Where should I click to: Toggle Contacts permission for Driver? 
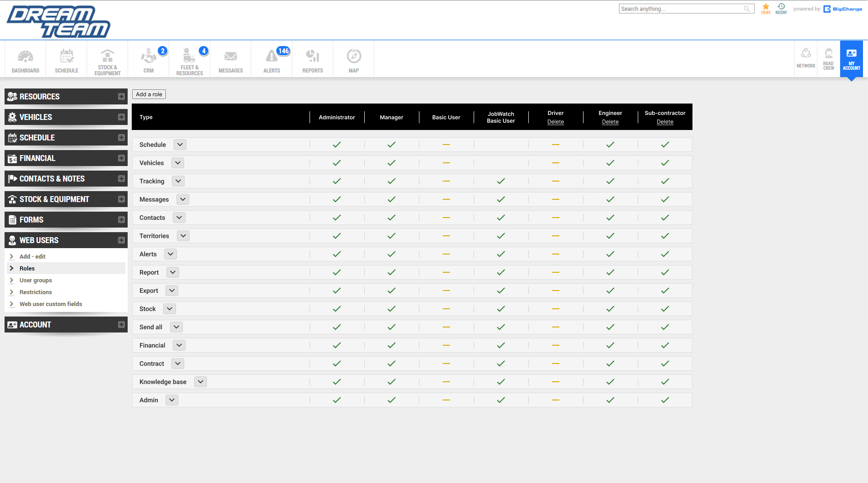(x=556, y=218)
